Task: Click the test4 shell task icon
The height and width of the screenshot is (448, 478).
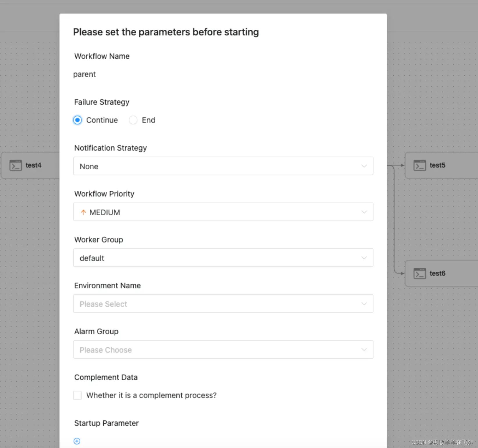Action: pyautogui.click(x=15, y=165)
